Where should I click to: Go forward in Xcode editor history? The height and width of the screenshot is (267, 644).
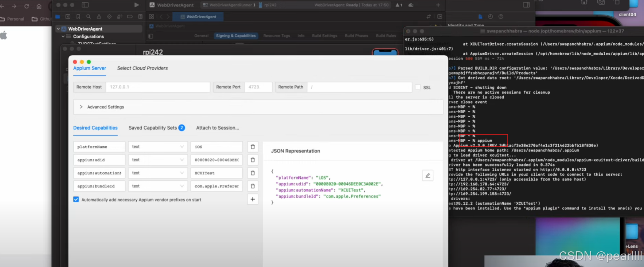pyautogui.click(x=168, y=17)
